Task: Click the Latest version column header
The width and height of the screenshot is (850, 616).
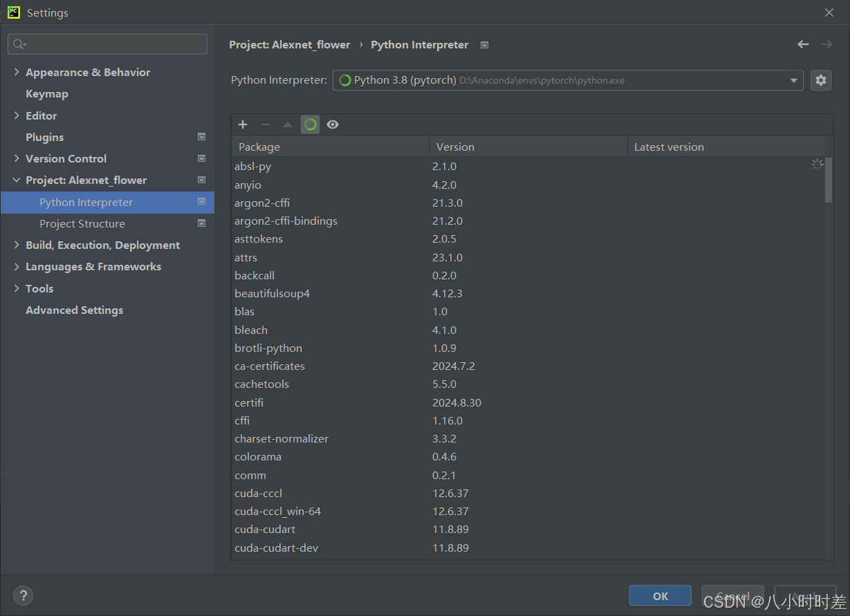Action: tap(726, 147)
